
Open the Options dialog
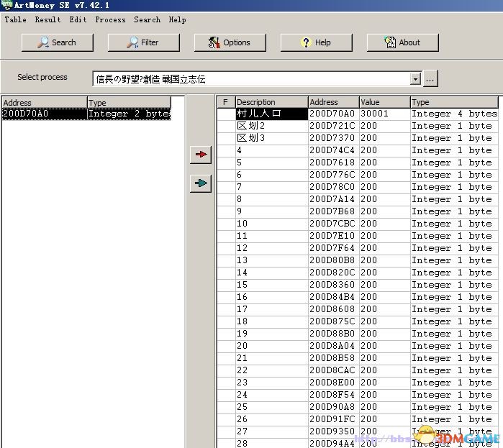tap(230, 42)
